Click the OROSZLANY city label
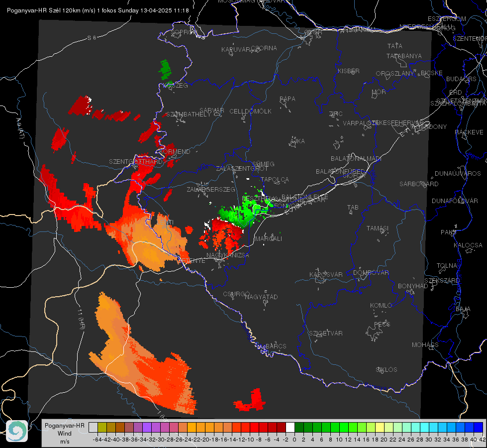Viewport: 487px width, 448px height. pyautogui.click(x=395, y=73)
